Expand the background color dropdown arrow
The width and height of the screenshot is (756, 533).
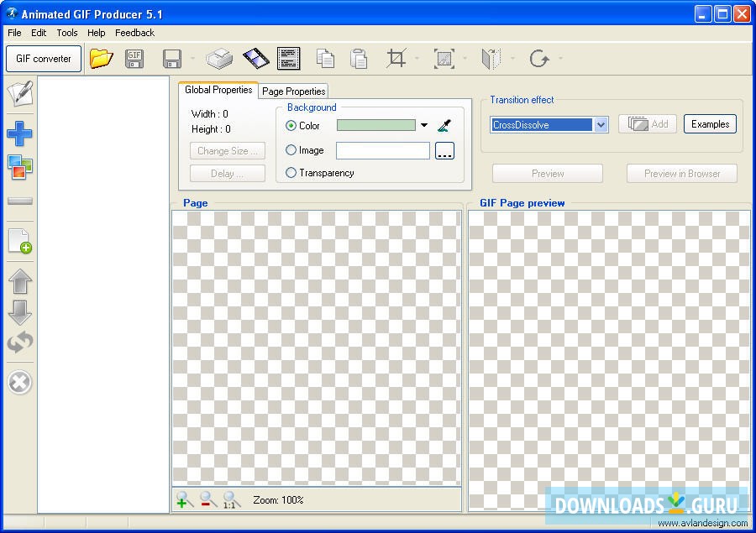coord(424,125)
